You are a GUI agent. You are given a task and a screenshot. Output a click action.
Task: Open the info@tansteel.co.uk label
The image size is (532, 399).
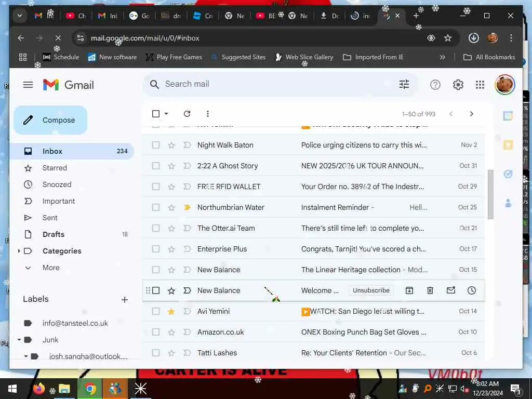pyautogui.click(x=75, y=323)
